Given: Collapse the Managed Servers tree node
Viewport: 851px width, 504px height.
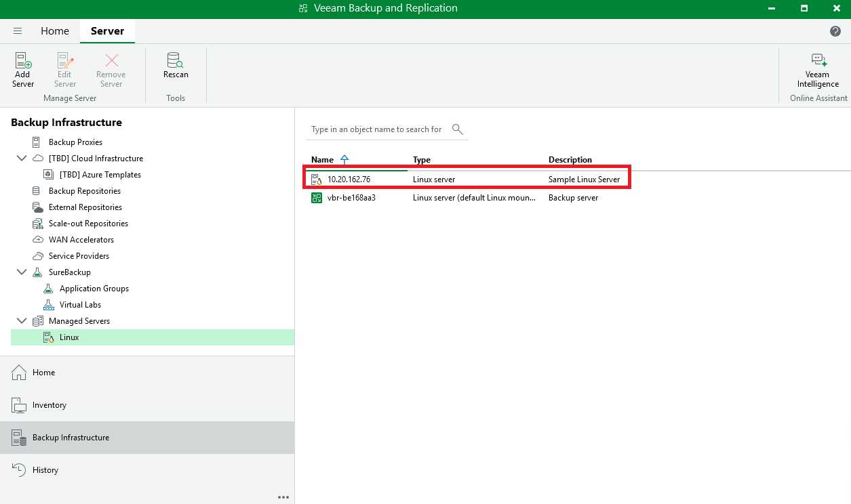Looking at the screenshot, I should (x=21, y=321).
